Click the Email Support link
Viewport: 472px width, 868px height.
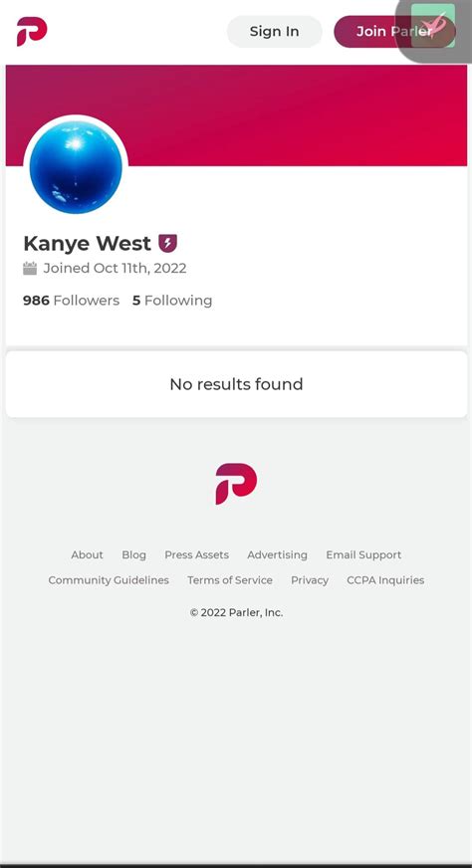[363, 554]
